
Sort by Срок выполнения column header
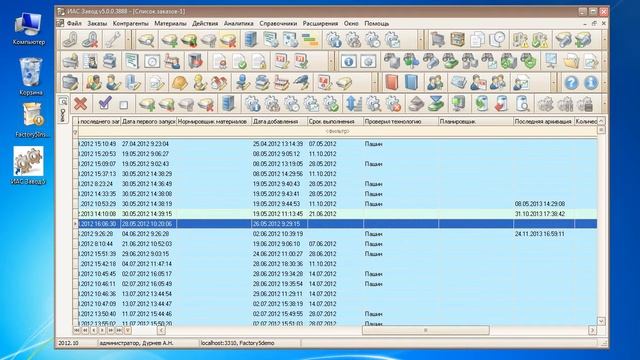point(335,121)
